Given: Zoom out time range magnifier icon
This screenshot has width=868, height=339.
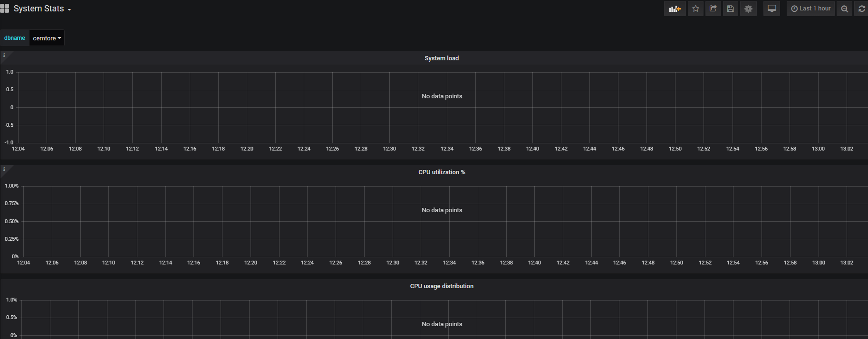Looking at the screenshot, I should click(844, 9).
